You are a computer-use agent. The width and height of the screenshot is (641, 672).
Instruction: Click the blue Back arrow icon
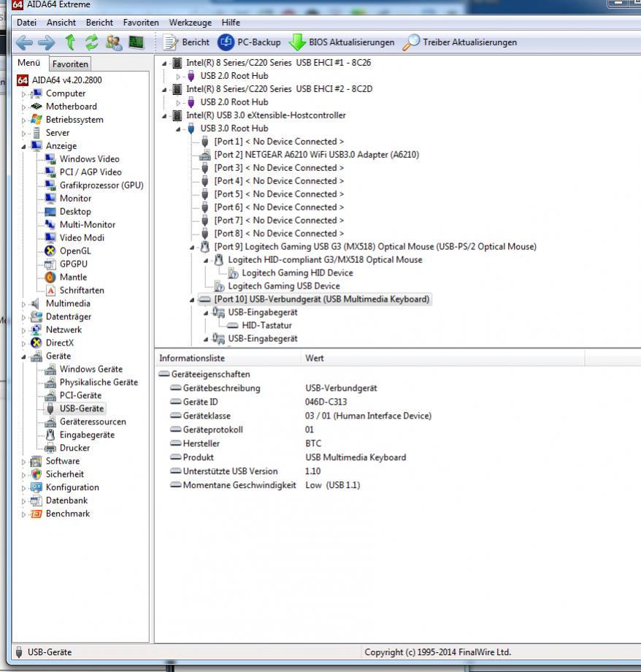click(x=24, y=42)
